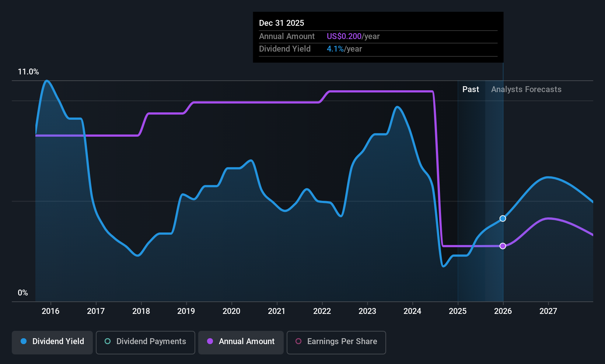This screenshot has width=605, height=364.
Task: Click the tooltip date Dec 31 2025
Action: pos(281,23)
